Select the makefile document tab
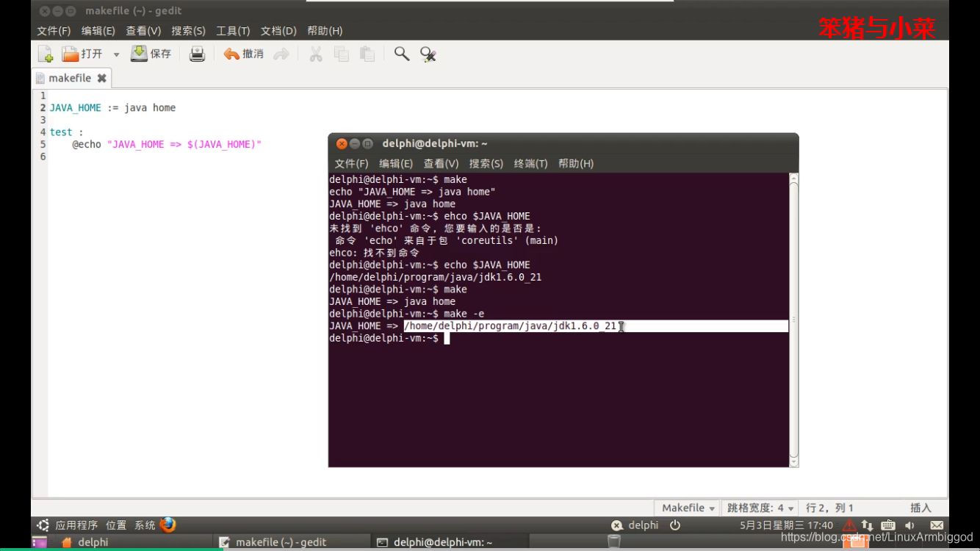 (x=71, y=78)
